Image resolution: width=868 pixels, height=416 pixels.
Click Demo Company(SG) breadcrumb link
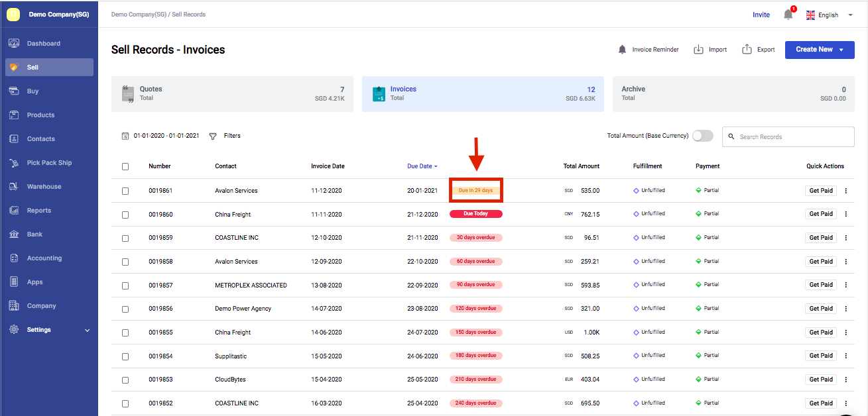(x=139, y=14)
